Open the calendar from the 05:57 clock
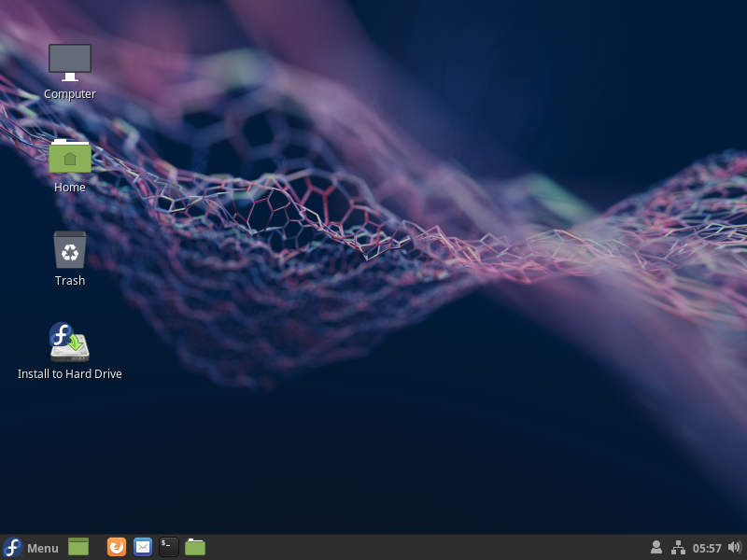The width and height of the screenshot is (747, 560). pyautogui.click(x=707, y=548)
